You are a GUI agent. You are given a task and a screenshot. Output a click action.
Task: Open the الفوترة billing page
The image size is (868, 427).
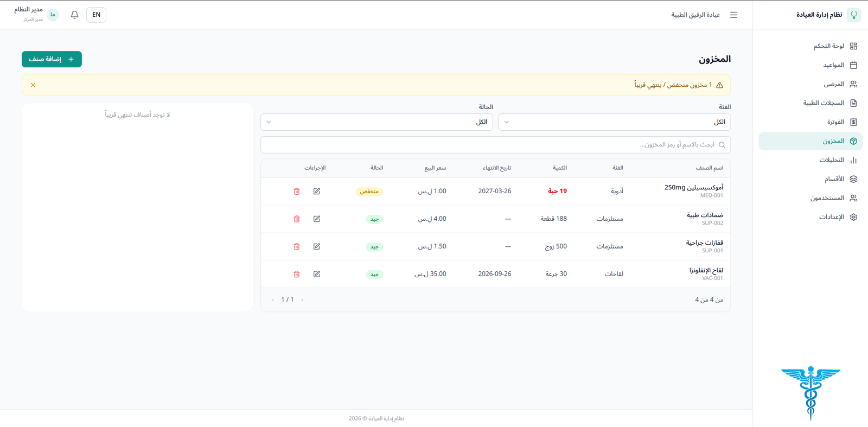[x=835, y=122]
